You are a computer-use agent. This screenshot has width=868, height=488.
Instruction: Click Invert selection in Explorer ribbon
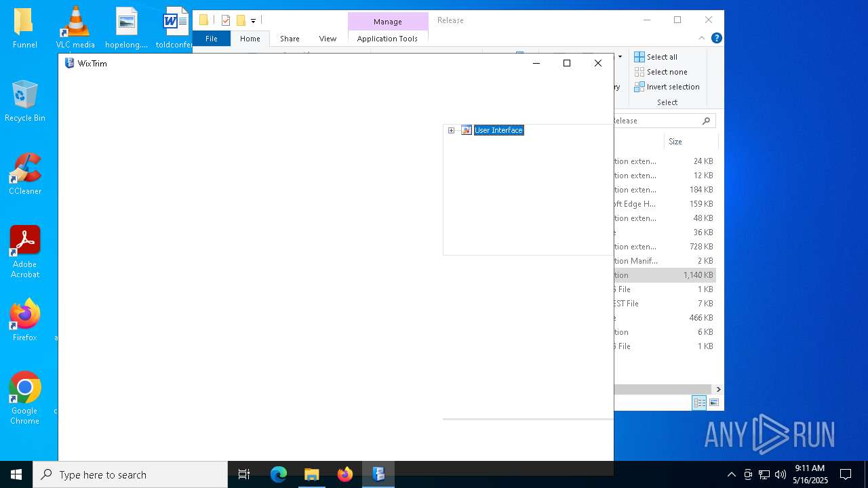click(x=667, y=87)
